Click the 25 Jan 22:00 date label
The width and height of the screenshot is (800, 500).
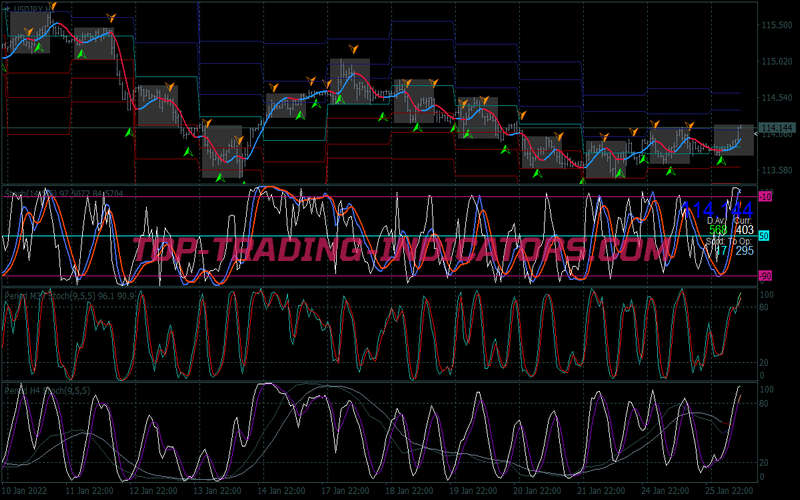tap(729, 491)
